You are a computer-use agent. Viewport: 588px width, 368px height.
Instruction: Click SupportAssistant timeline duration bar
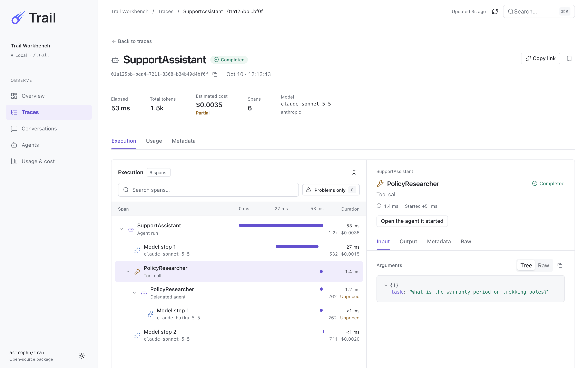tap(281, 225)
